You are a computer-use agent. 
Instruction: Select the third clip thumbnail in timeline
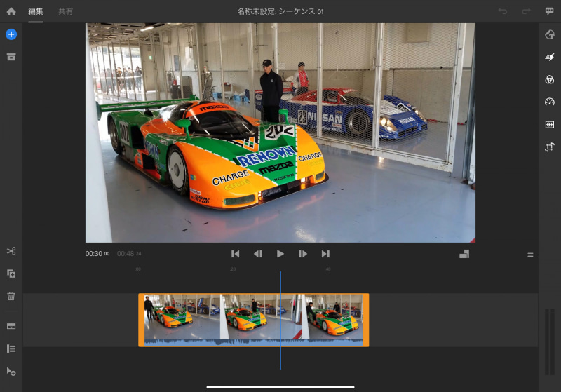pos(332,317)
